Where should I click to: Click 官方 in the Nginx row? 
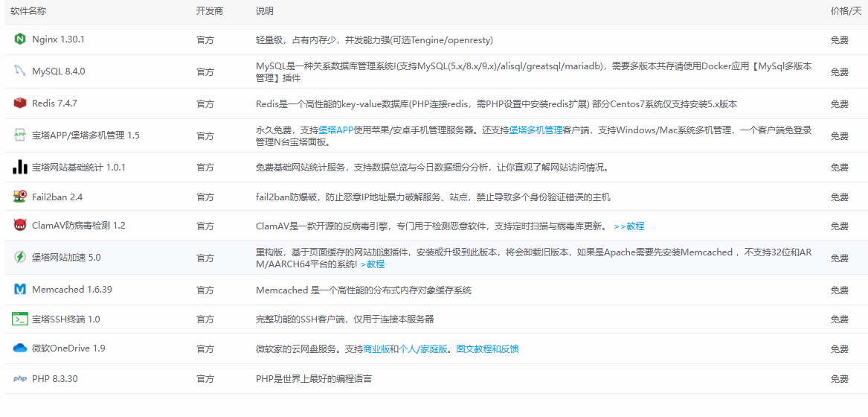point(205,40)
